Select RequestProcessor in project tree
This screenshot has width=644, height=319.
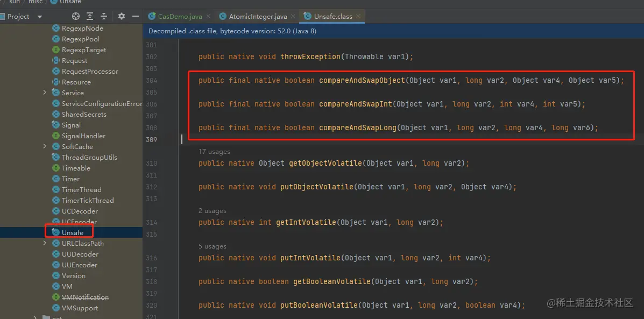point(90,72)
